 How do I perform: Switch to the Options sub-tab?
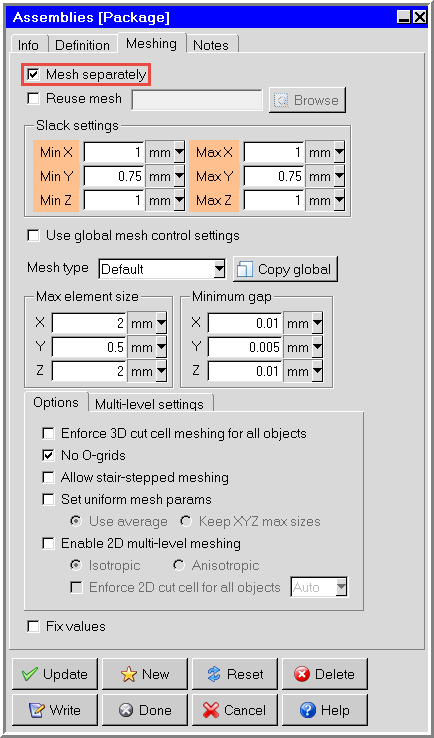pos(56,403)
